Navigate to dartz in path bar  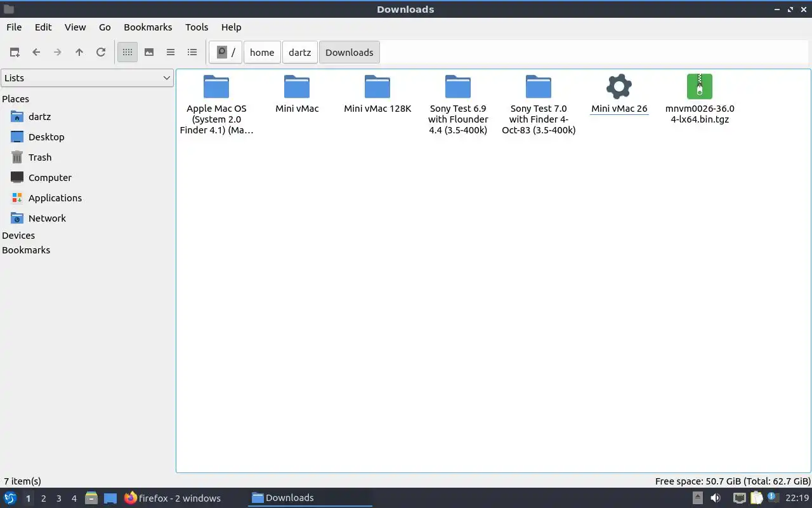(299, 53)
